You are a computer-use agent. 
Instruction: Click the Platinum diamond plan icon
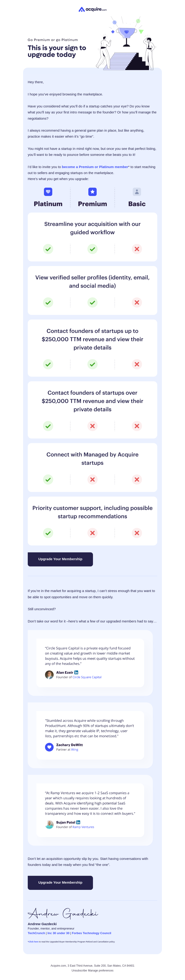(48, 192)
